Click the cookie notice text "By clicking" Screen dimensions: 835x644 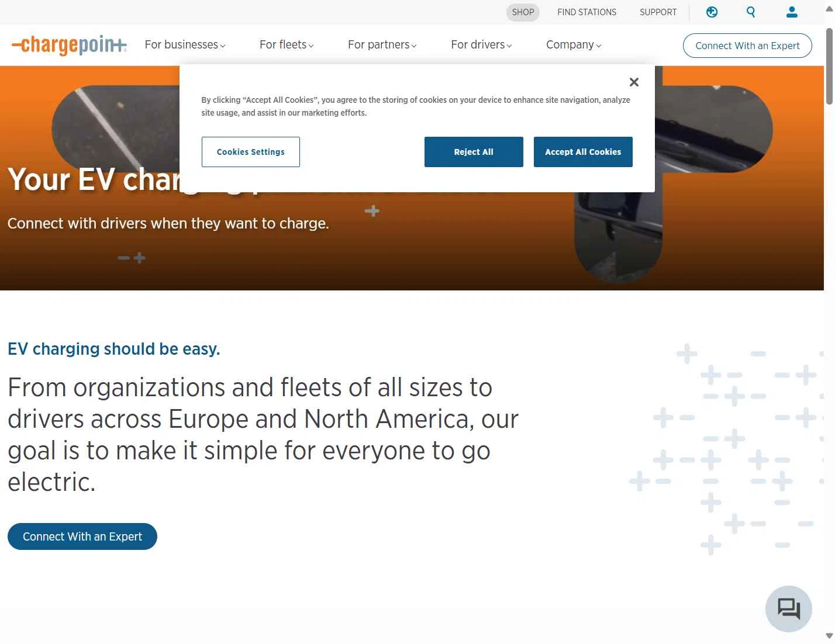coord(416,106)
